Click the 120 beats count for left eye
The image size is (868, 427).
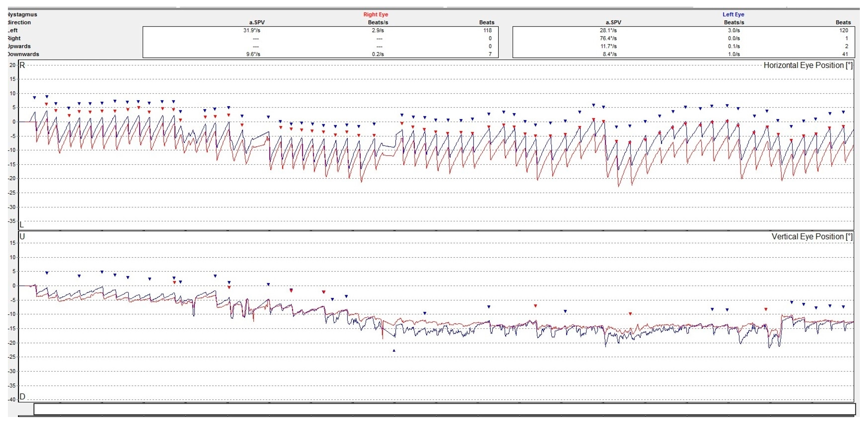(x=844, y=30)
